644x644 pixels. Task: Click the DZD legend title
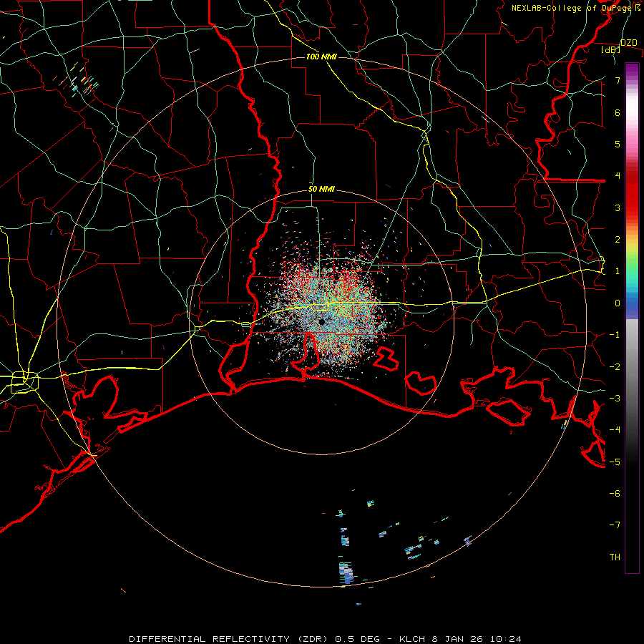point(628,43)
